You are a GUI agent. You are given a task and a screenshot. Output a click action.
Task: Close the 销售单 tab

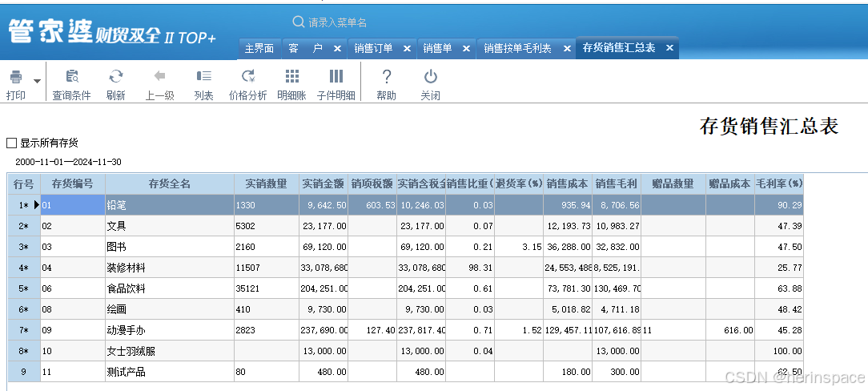(x=466, y=49)
